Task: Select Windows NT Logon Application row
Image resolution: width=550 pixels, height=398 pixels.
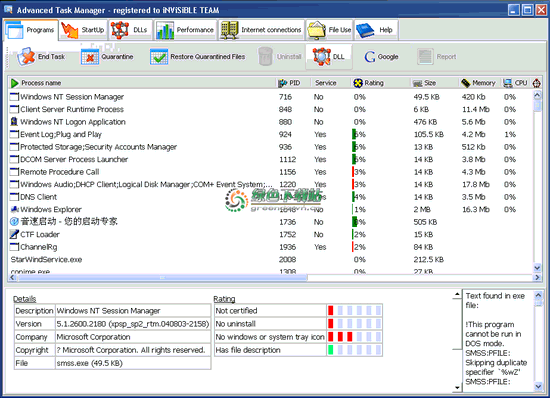Action: (x=271, y=122)
